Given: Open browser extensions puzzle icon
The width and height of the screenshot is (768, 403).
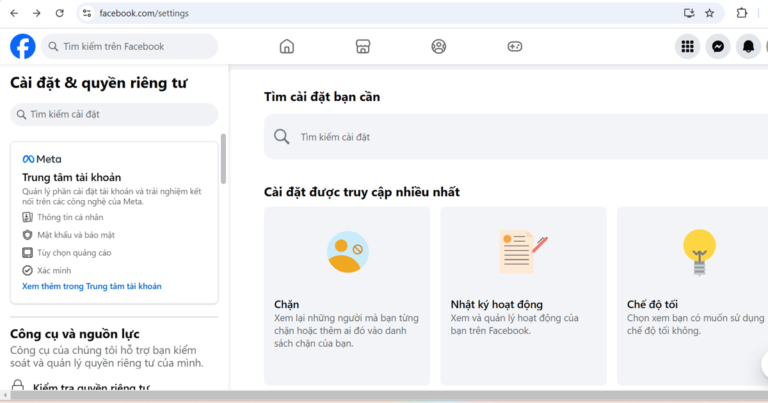Looking at the screenshot, I should pyautogui.click(x=742, y=13).
